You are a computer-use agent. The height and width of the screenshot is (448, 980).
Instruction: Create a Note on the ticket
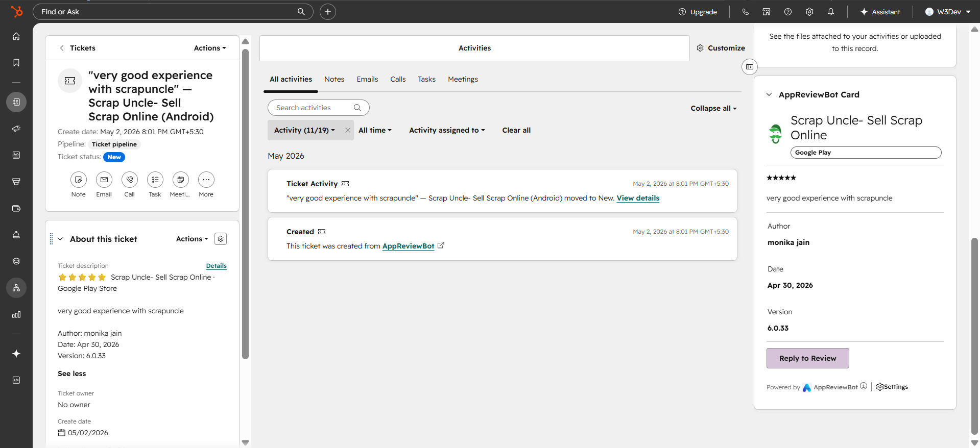pyautogui.click(x=79, y=180)
